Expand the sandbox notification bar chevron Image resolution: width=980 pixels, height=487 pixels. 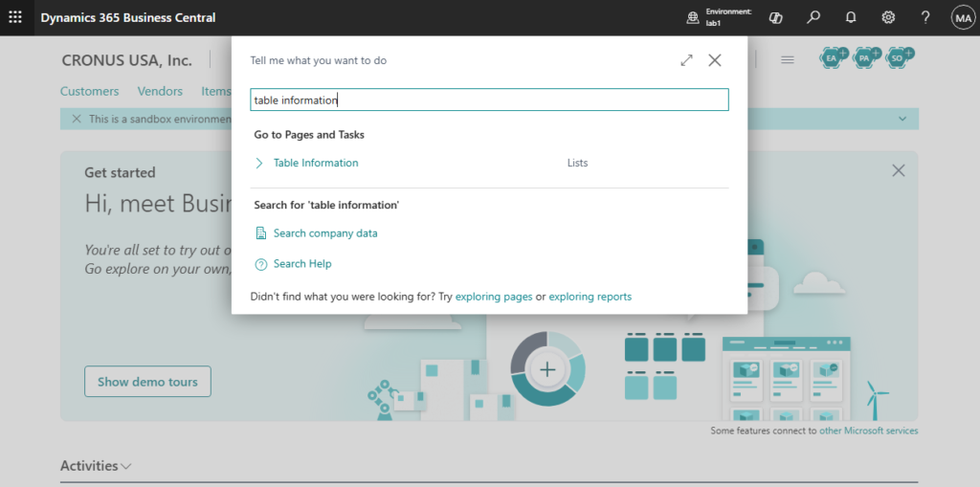coord(902,119)
